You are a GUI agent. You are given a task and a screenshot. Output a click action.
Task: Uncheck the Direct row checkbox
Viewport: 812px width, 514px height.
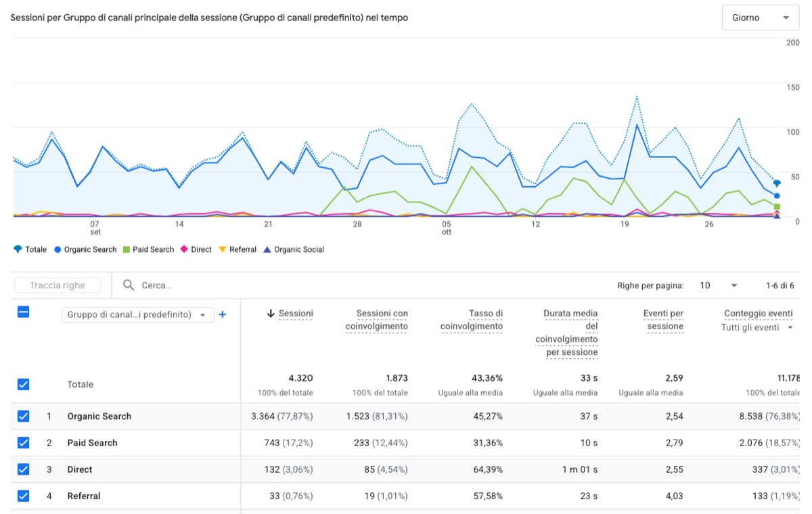[23, 469]
